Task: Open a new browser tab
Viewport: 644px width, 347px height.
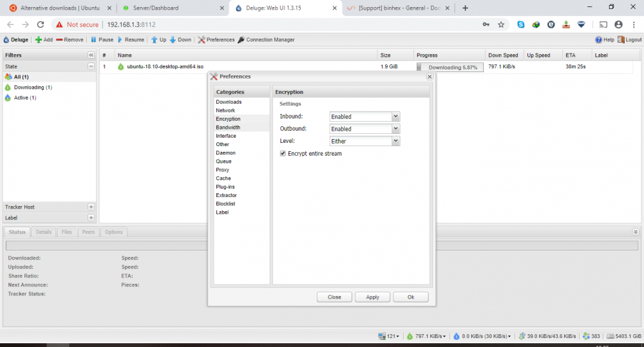Action: point(465,8)
